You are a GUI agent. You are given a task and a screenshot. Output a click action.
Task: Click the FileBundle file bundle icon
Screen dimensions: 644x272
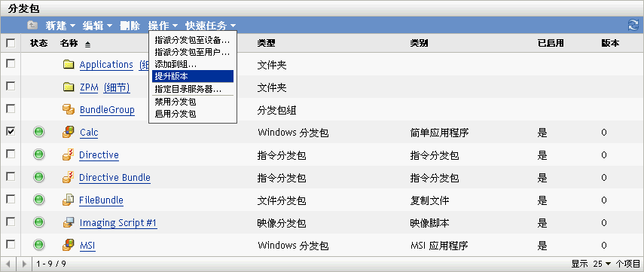point(69,200)
